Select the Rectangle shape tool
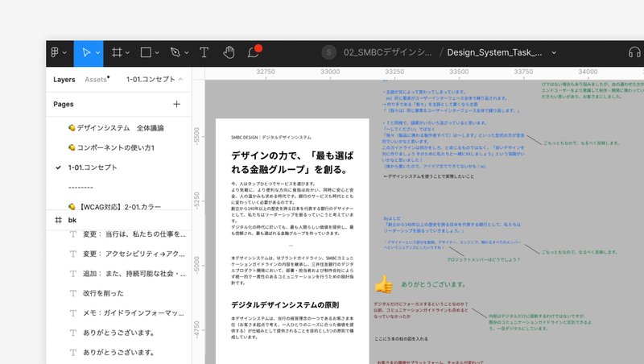The height and width of the screenshot is (364, 644). point(146,52)
